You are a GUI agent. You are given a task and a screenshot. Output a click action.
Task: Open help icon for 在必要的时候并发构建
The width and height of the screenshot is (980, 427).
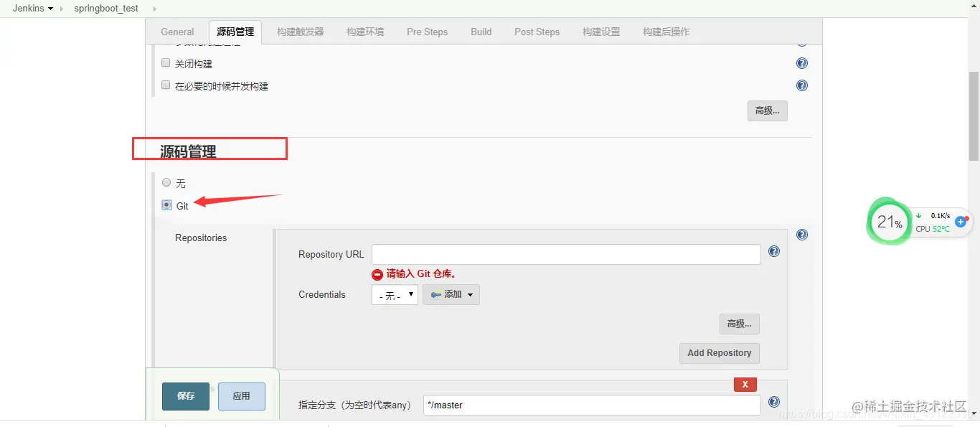(802, 85)
